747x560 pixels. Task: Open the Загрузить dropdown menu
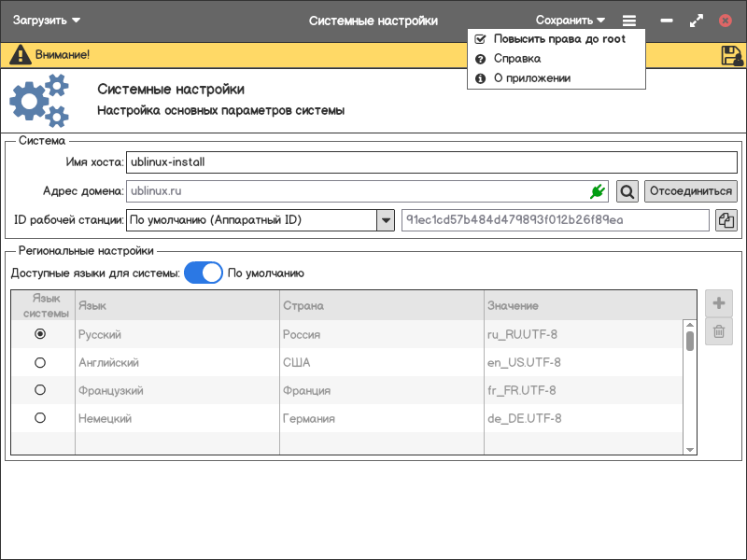tap(47, 21)
